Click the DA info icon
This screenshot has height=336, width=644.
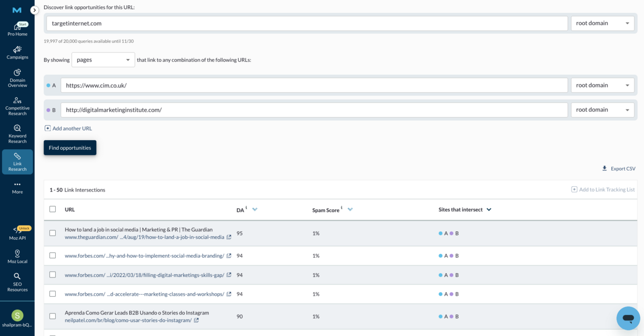(x=246, y=208)
